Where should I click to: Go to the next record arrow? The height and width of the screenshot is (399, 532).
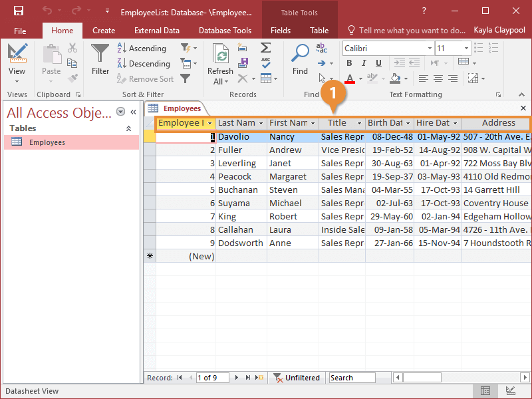[236, 378]
